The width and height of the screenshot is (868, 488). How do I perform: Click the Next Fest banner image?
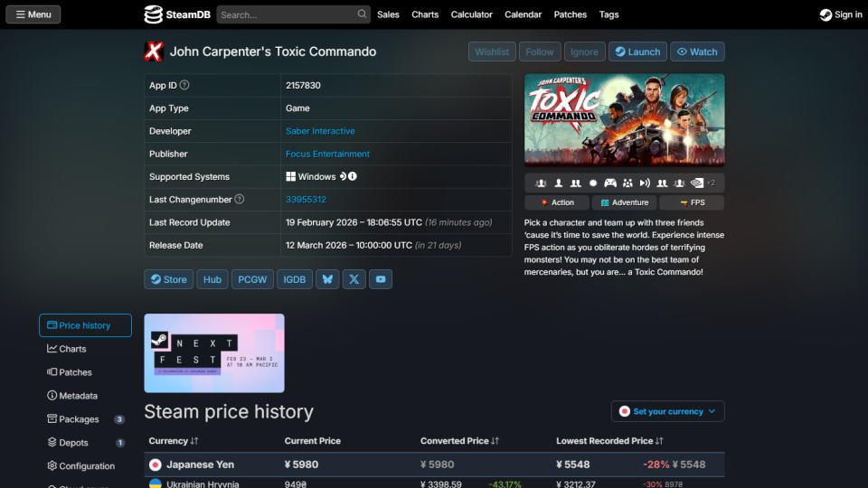214,353
